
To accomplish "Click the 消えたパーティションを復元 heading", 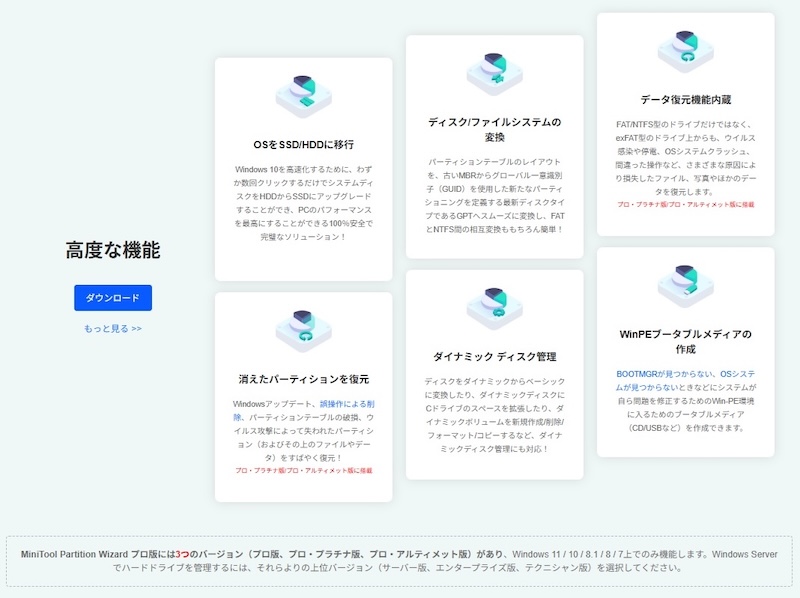I will [x=303, y=379].
